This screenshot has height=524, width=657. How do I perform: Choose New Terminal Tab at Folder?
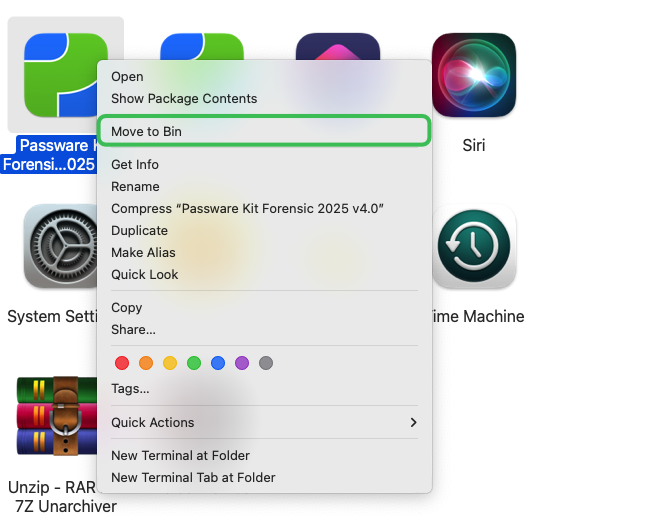264,478
